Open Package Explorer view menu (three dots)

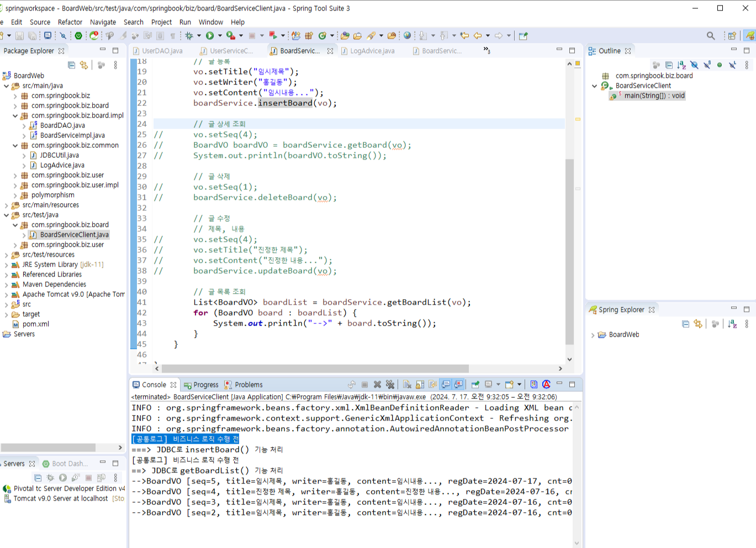[115, 65]
